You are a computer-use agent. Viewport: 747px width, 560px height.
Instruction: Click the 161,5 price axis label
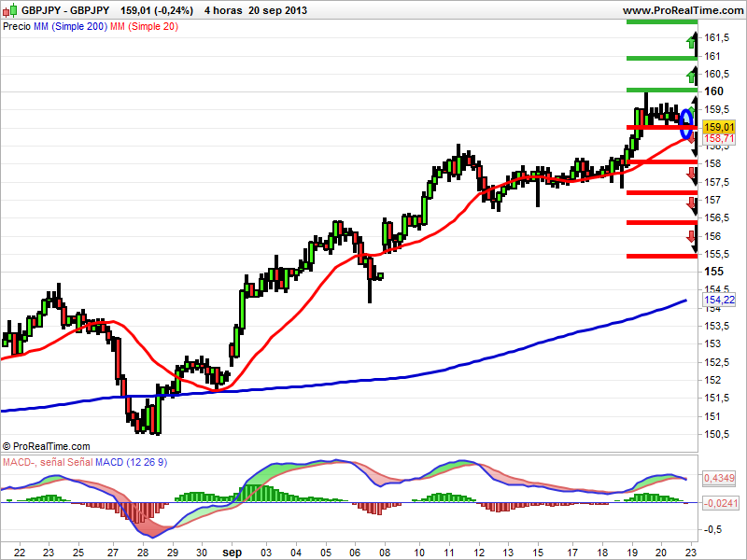[716, 38]
